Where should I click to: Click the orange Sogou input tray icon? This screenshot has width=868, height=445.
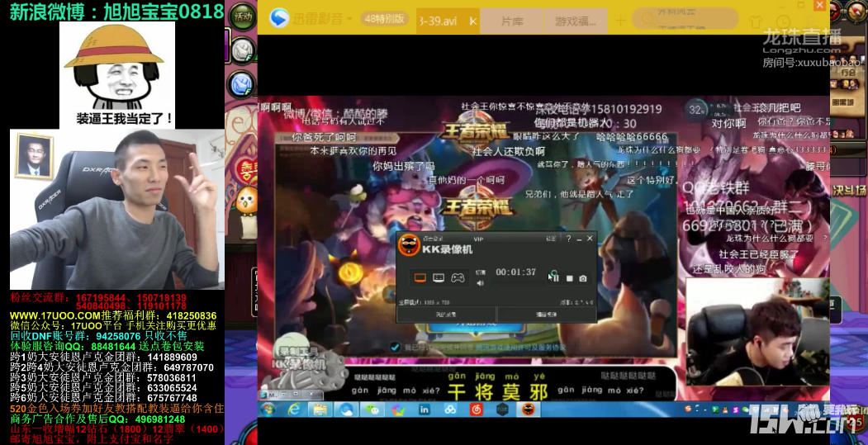pyautogui.click(x=687, y=409)
